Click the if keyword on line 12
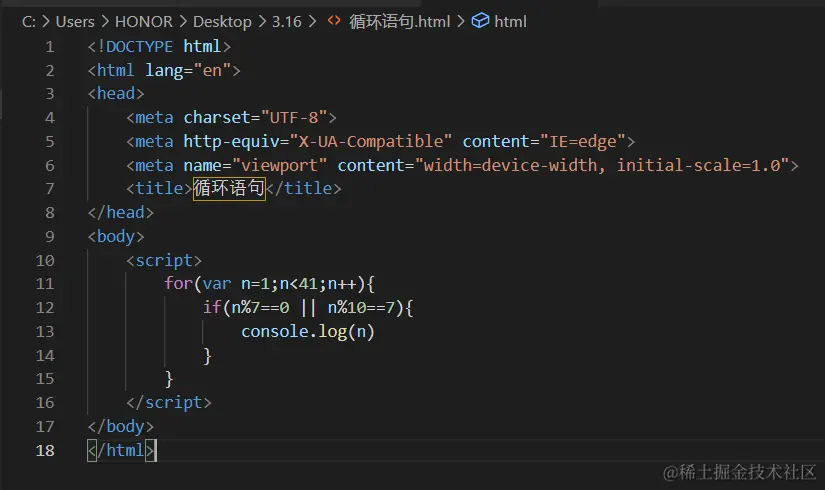Viewport: 825px width, 490px height. pyautogui.click(x=212, y=307)
